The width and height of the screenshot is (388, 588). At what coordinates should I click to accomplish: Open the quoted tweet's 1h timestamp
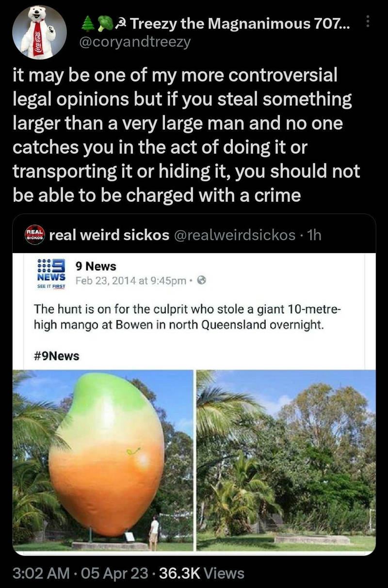click(315, 235)
